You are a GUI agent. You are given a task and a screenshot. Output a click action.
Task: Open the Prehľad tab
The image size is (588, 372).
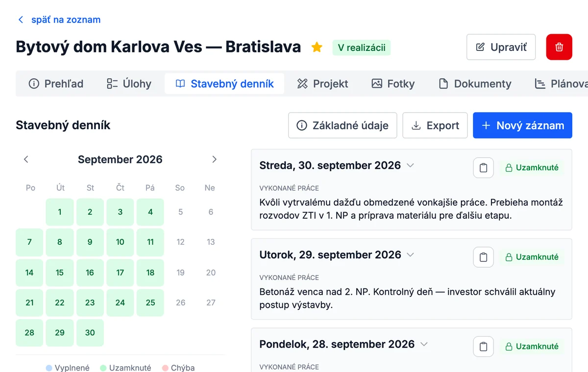(x=56, y=84)
